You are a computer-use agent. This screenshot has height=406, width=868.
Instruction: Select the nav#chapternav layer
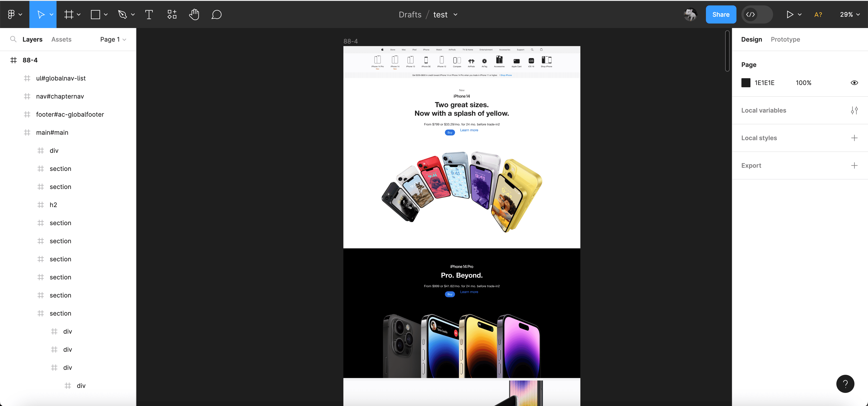pos(60,96)
